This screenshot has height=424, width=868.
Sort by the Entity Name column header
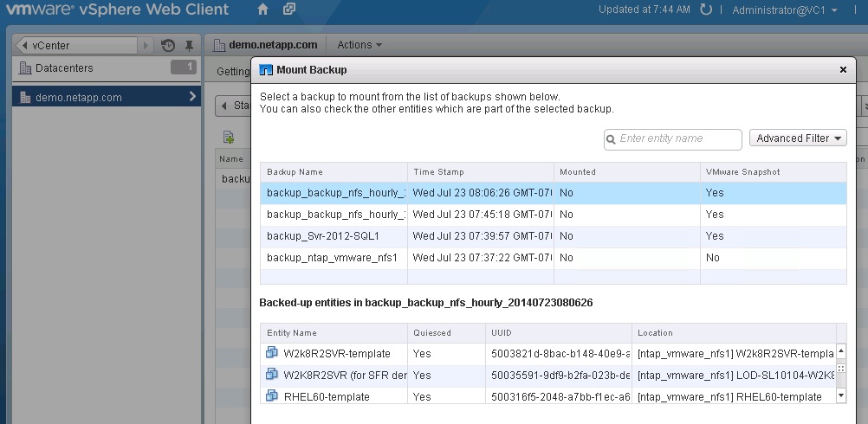(x=334, y=333)
